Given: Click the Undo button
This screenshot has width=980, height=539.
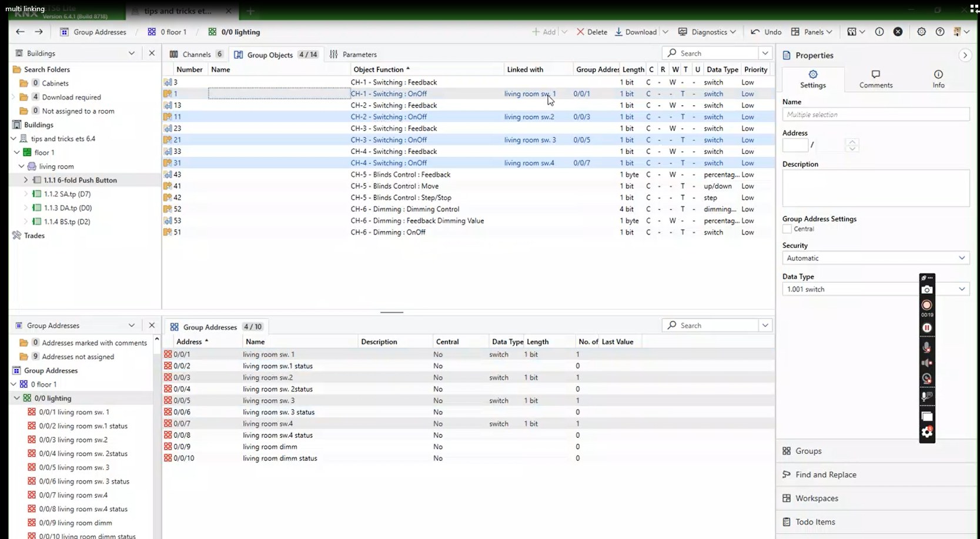Looking at the screenshot, I should pyautogui.click(x=766, y=32).
